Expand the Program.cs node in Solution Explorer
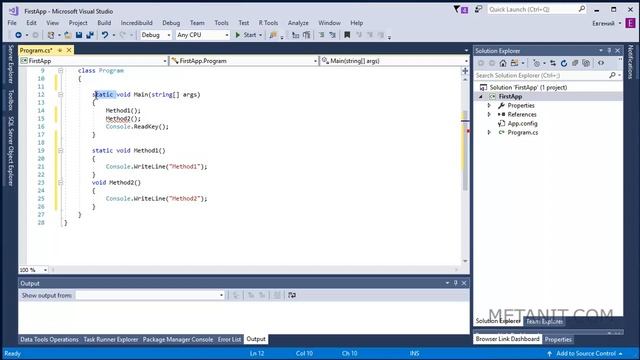This screenshot has height=360, width=640. [x=489, y=133]
